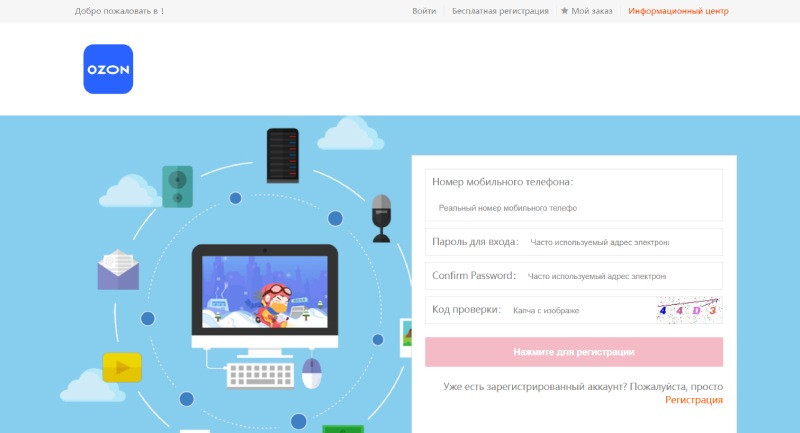Click the black server tower icon
Viewport: 800px width, 433px height.
283,156
